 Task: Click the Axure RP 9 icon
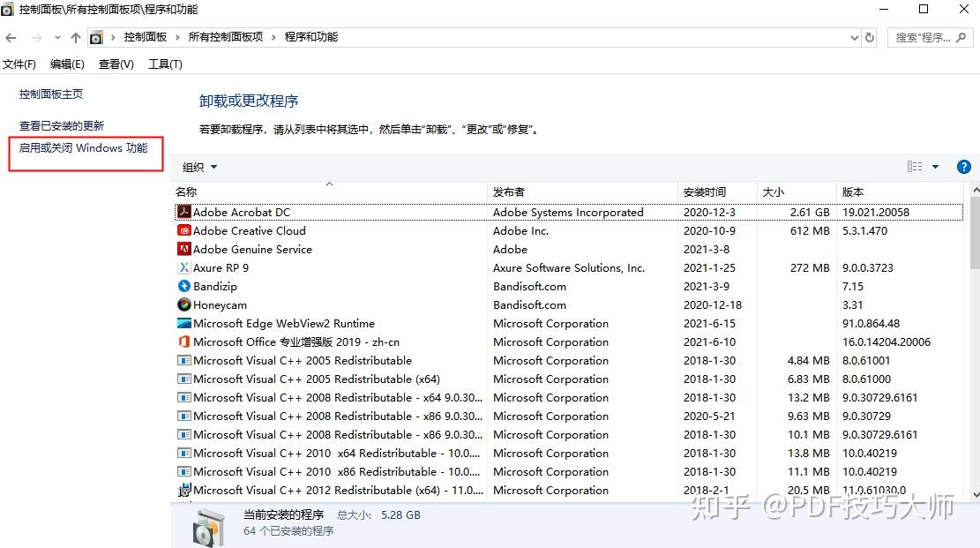(183, 267)
